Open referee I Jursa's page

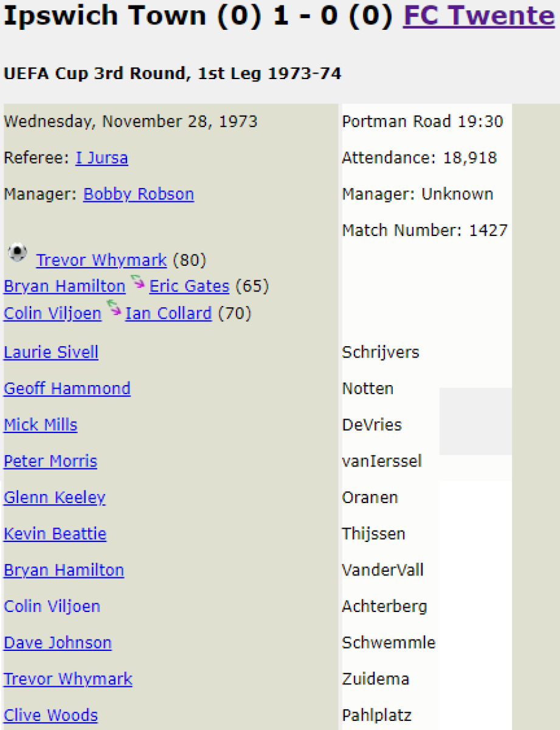coord(102,158)
